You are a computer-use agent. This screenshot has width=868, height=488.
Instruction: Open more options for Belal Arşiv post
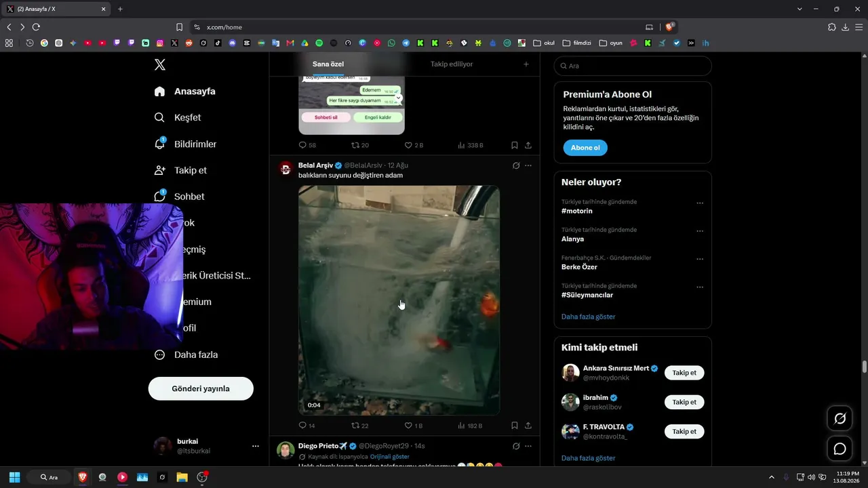[528, 165]
